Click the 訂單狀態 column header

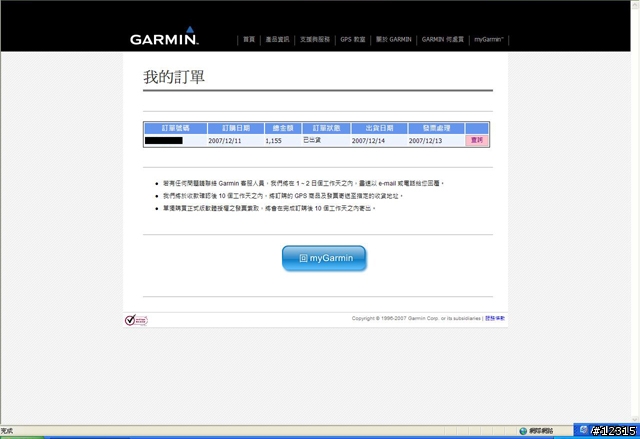click(326, 128)
